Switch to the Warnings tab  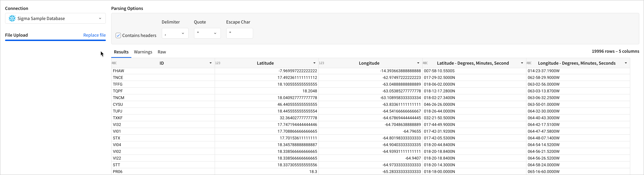(143, 52)
